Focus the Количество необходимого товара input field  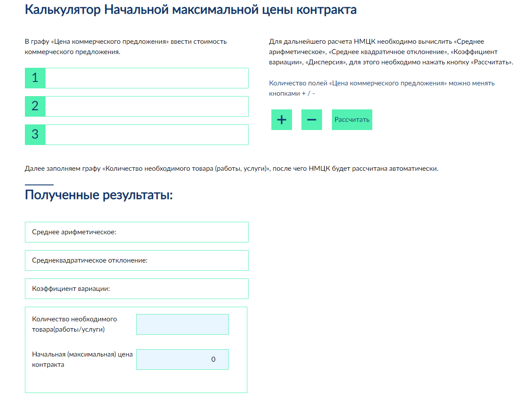pyautogui.click(x=182, y=324)
